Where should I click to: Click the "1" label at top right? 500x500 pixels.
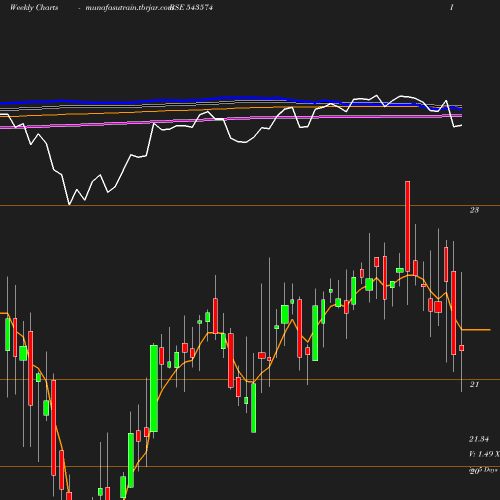tap(452, 7)
